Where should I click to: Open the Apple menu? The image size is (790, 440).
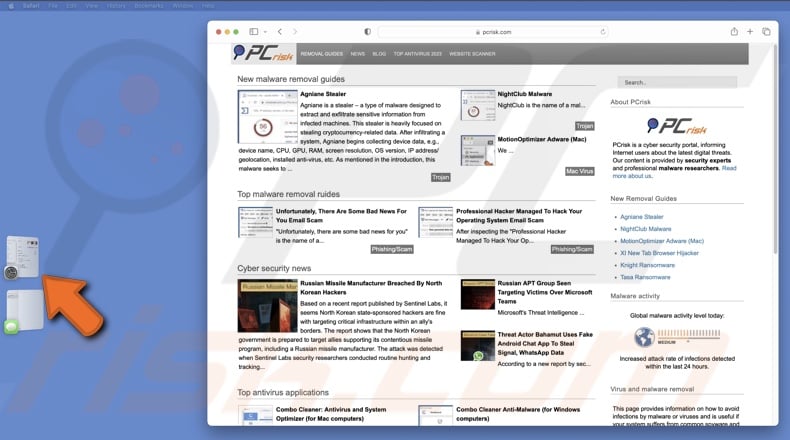[x=11, y=6]
